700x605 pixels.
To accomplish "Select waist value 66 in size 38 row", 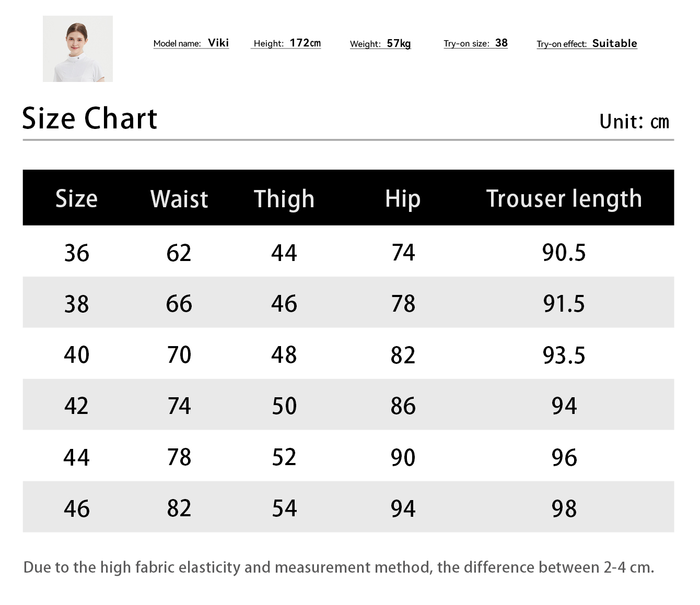I will pos(179,304).
